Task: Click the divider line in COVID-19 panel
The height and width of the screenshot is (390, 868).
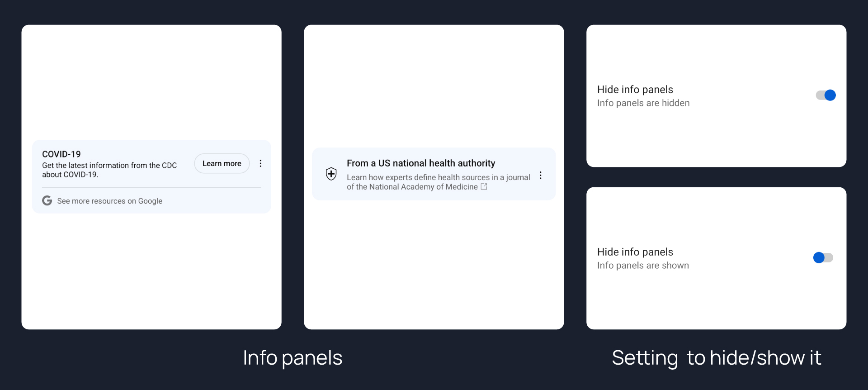Action: pos(151,187)
